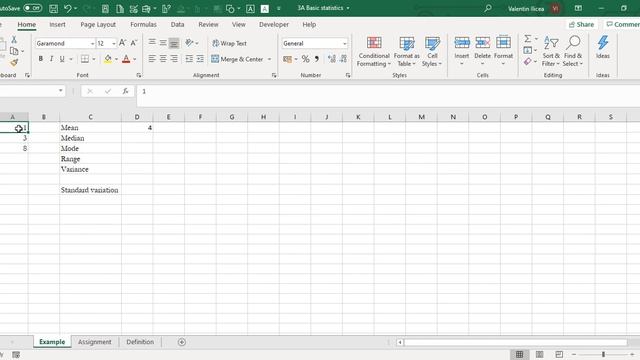Screen dimensions: 640x360
Task: Add a new sheet with plus icon
Action: pyautogui.click(x=182, y=342)
